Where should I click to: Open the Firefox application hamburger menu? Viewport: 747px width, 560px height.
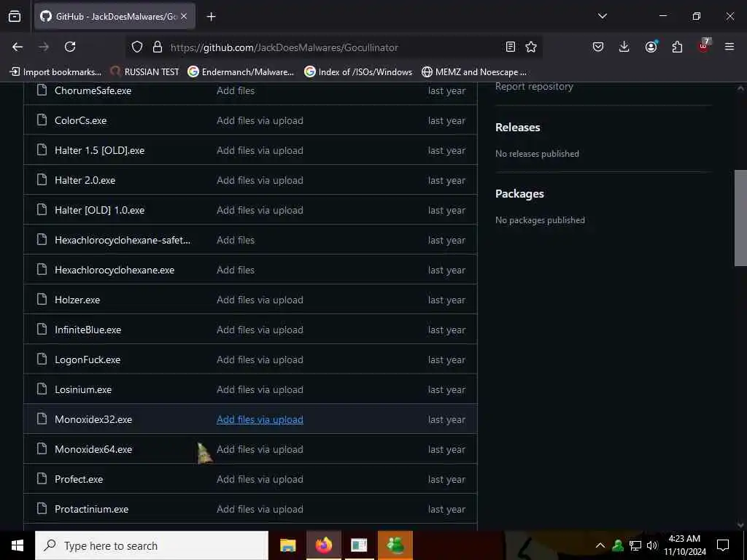(x=729, y=47)
